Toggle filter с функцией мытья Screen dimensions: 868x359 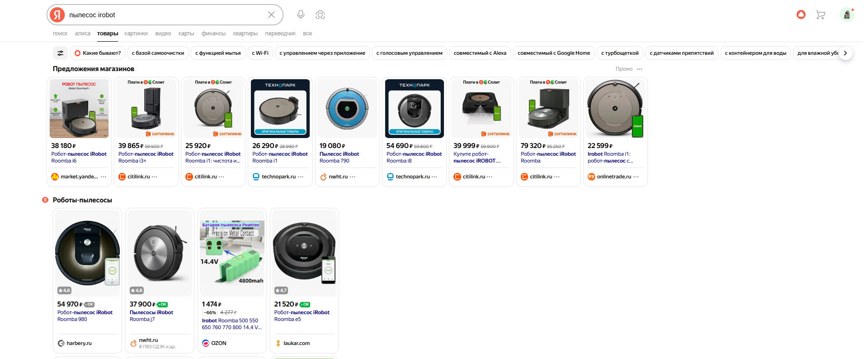(x=218, y=53)
